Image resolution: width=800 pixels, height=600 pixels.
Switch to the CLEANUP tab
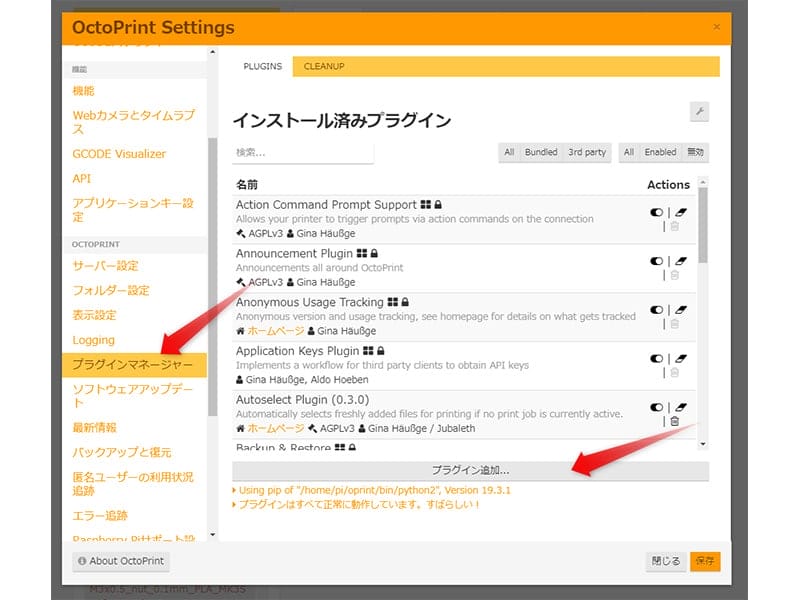coord(324,66)
